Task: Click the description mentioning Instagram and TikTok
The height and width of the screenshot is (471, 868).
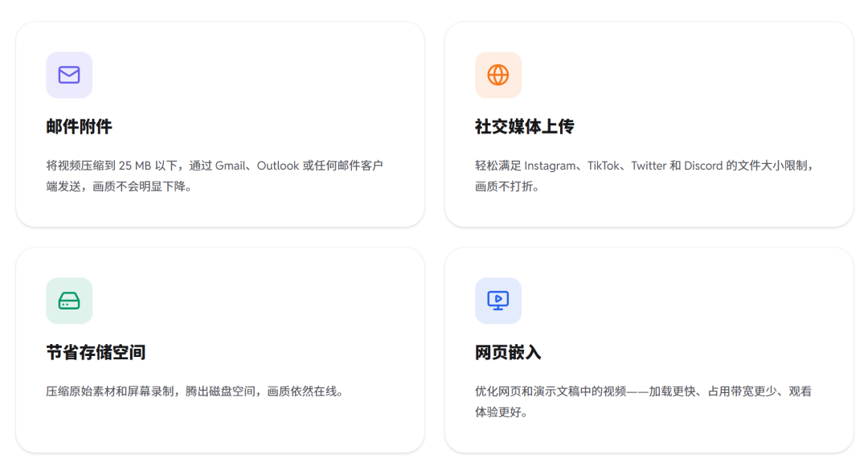Action: pyautogui.click(x=645, y=176)
